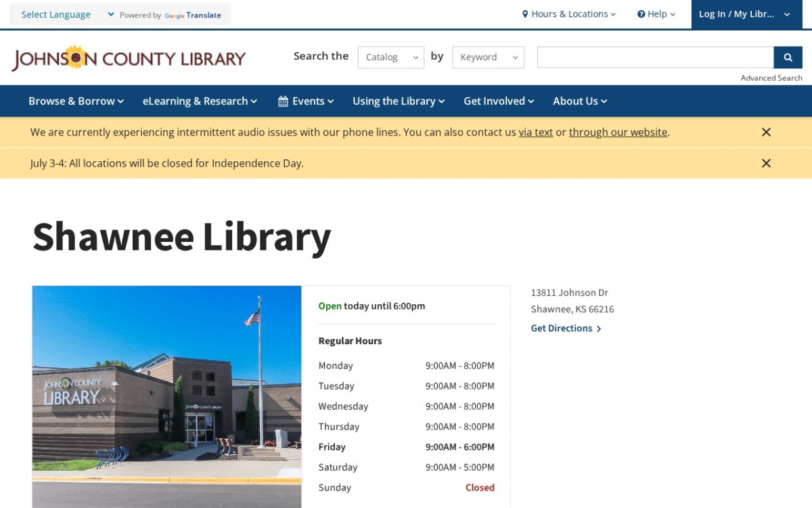Open the Using the Library menu
This screenshot has height=508, width=812.
pos(399,101)
